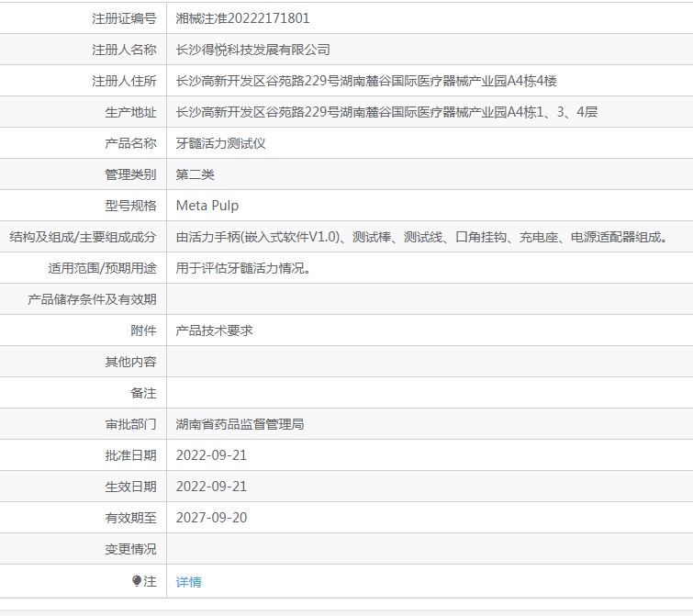Select registration number 湘械注准20222171801

pyautogui.click(x=242, y=18)
